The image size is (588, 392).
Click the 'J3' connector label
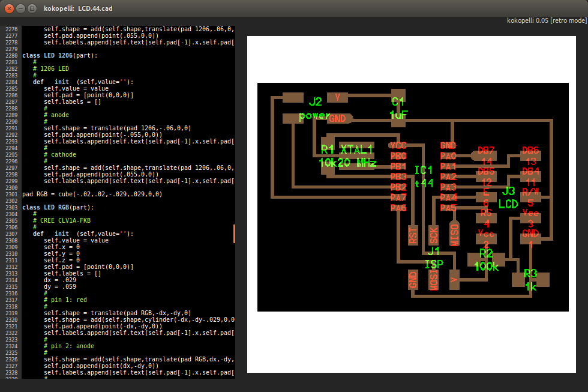point(508,191)
